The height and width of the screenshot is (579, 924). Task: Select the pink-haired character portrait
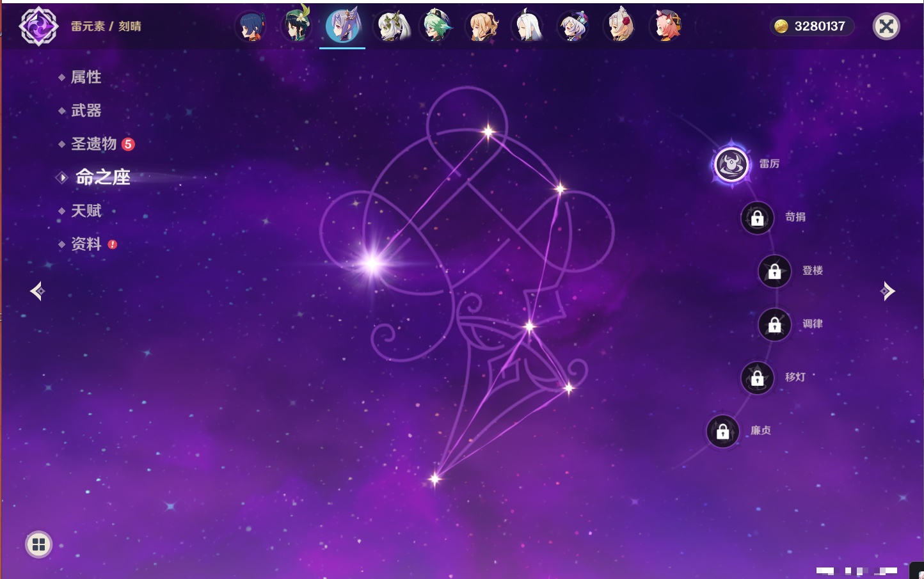(x=666, y=27)
